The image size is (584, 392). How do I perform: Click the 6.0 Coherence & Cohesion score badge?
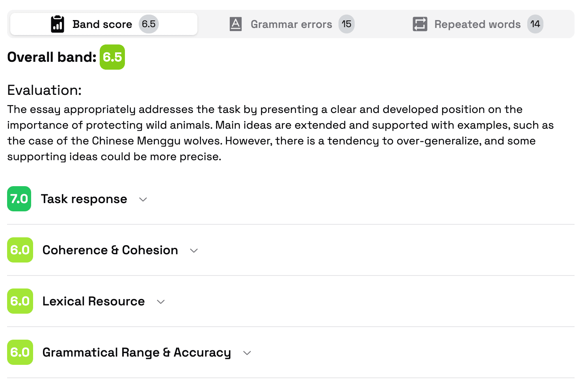20,250
